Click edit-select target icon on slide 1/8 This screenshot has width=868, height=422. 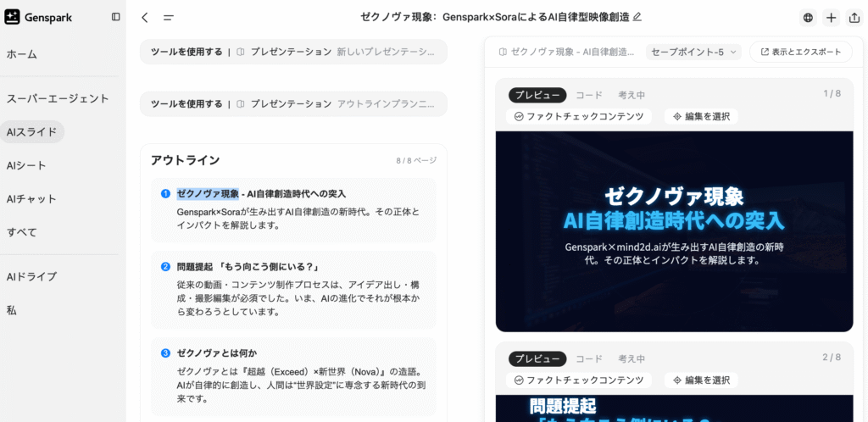676,117
